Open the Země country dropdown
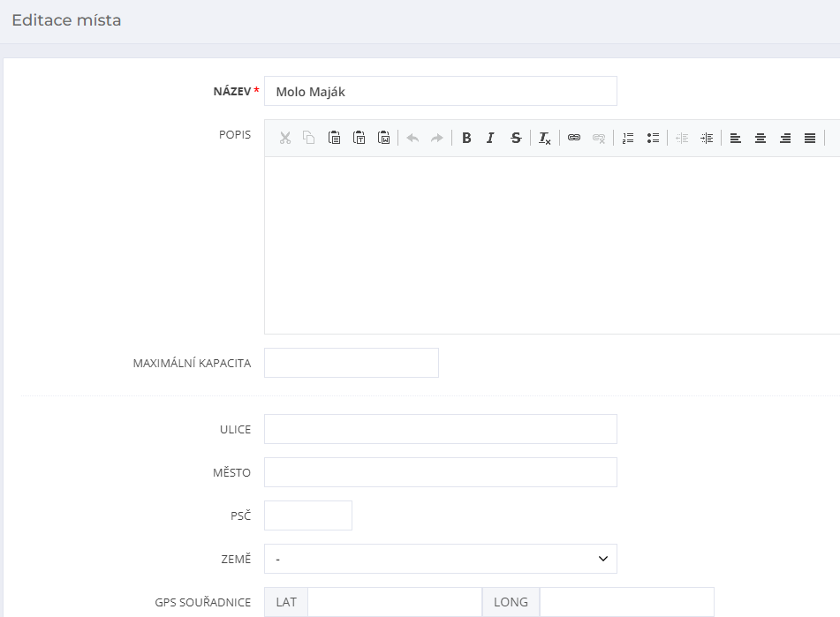Viewport: 840px width, 617px height. [x=440, y=559]
